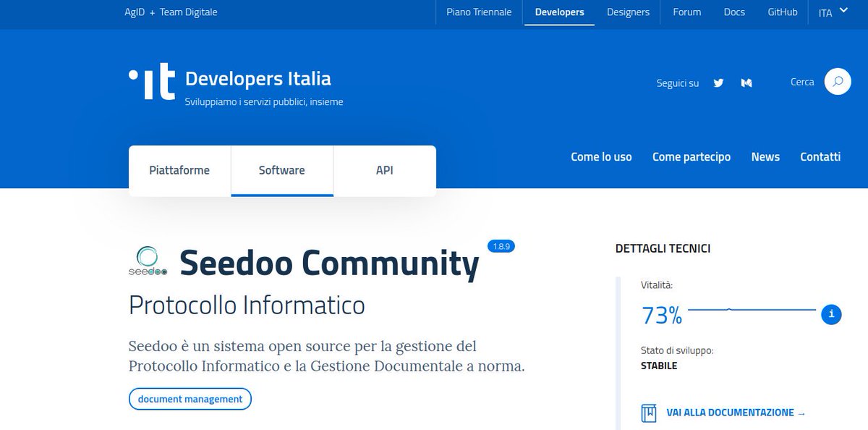The height and width of the screenshot is (430, 868).
Task: Go to the Designers top link
Action: tap(628, 12)
